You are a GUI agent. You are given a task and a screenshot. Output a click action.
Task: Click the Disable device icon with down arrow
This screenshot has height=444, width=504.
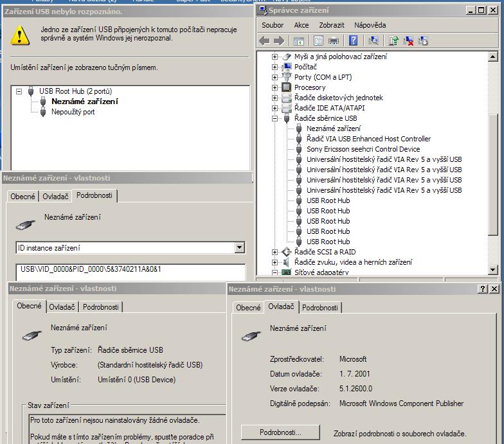[423, 41]
